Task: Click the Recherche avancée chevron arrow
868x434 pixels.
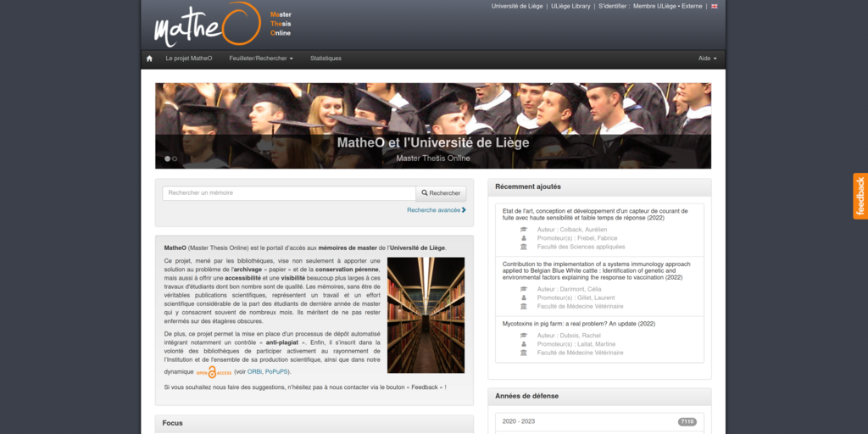Action: pos(464,210)
